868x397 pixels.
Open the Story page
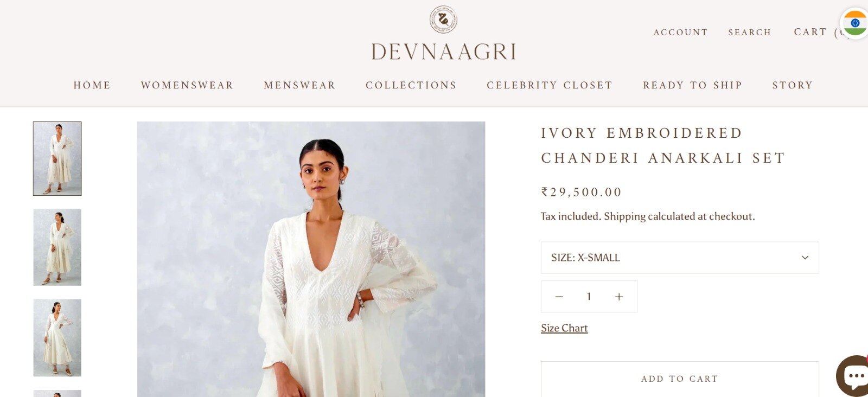(x=793, y=85)
